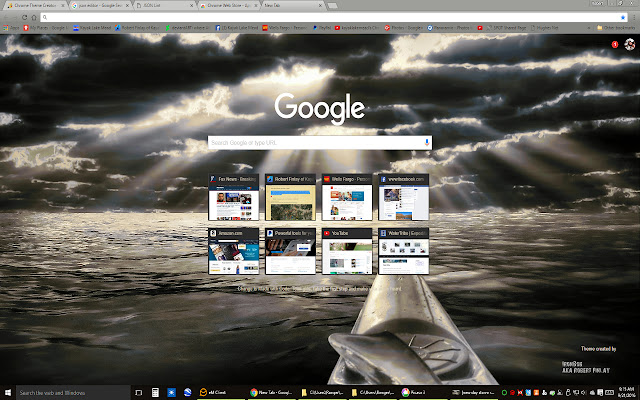
Task: Open the www.facebook.com thumbnail tile
Action: click(404, 197)
